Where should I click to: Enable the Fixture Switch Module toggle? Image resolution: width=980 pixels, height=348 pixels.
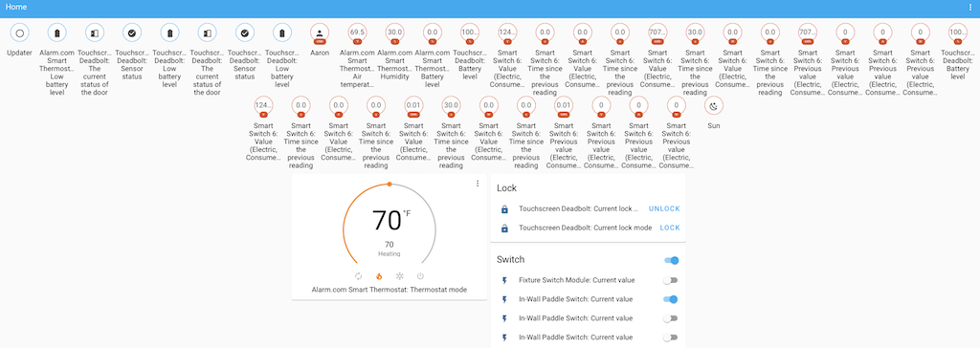point(671,280)
